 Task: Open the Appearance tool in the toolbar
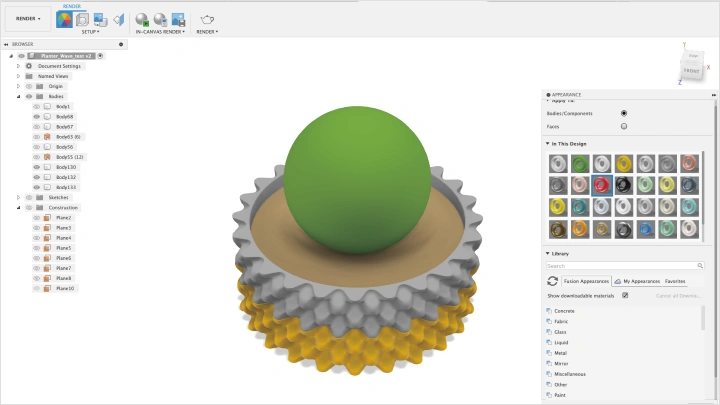64,19
